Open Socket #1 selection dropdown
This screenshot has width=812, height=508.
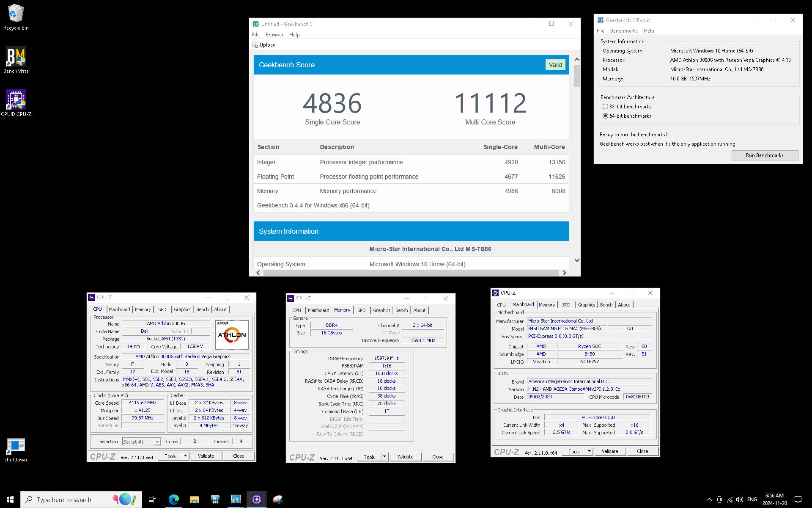pyautogui.click(x=141, y=442)
